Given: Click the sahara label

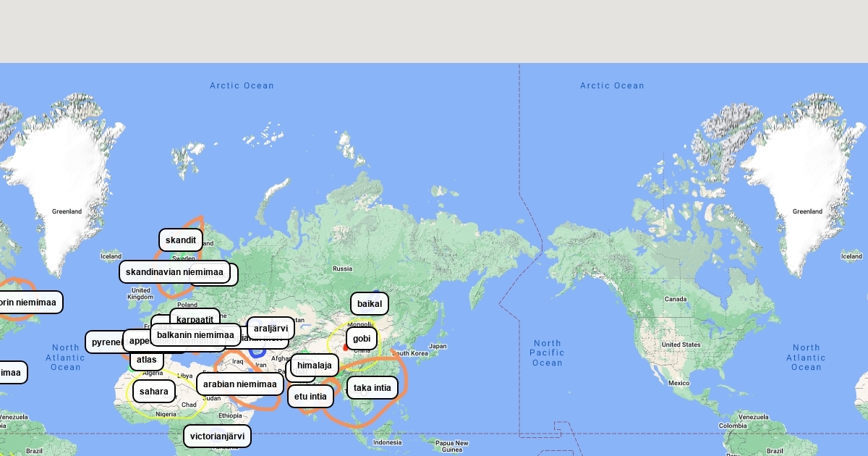Looking at the screenshot, I should coord(153,392).
